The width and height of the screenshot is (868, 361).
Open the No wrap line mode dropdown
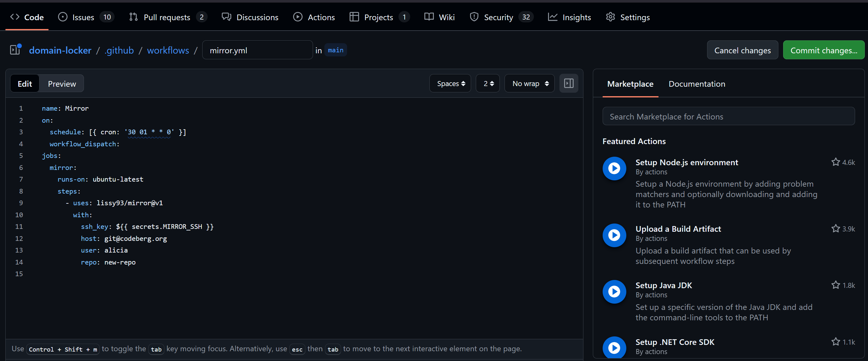pyautogui.click(x=529, y=84)
